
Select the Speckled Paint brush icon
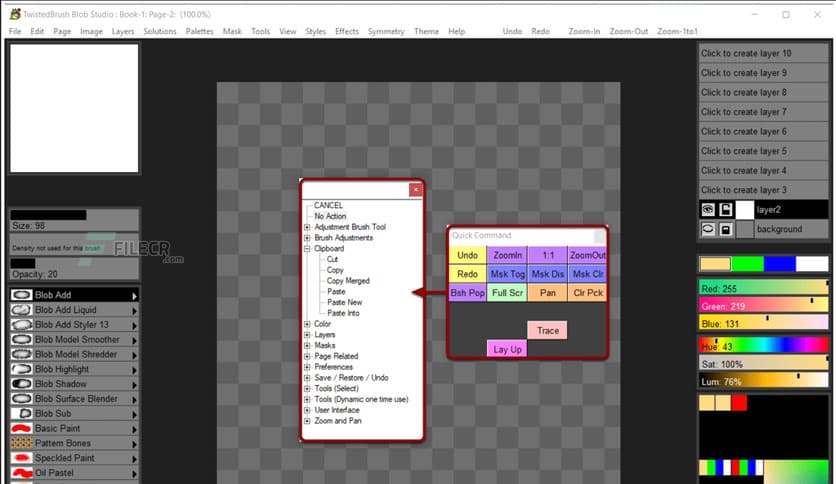coord(21,458)
